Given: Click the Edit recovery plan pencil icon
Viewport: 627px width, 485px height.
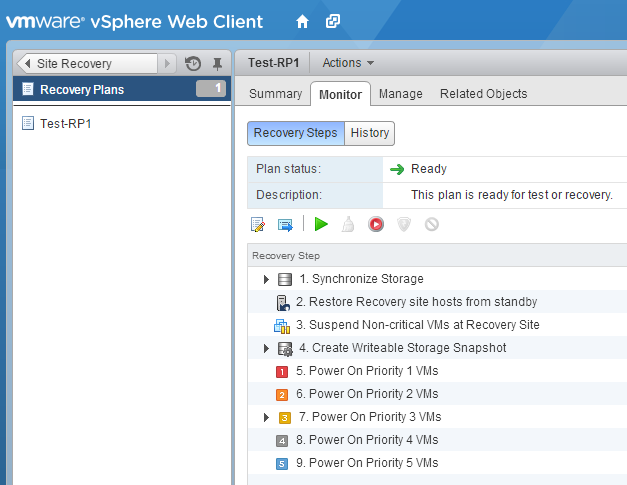Looking at the screenshot, I should (258, 224).
